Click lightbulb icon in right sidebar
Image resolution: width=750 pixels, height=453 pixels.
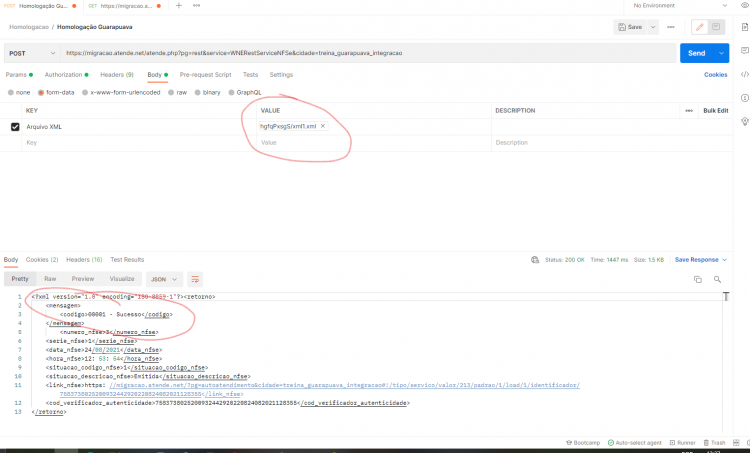745,121
